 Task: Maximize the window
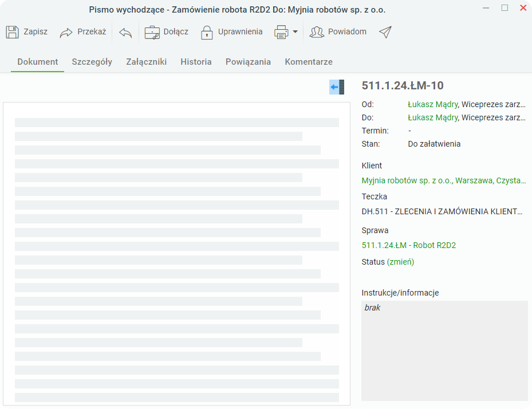click(x=505, y=8)
